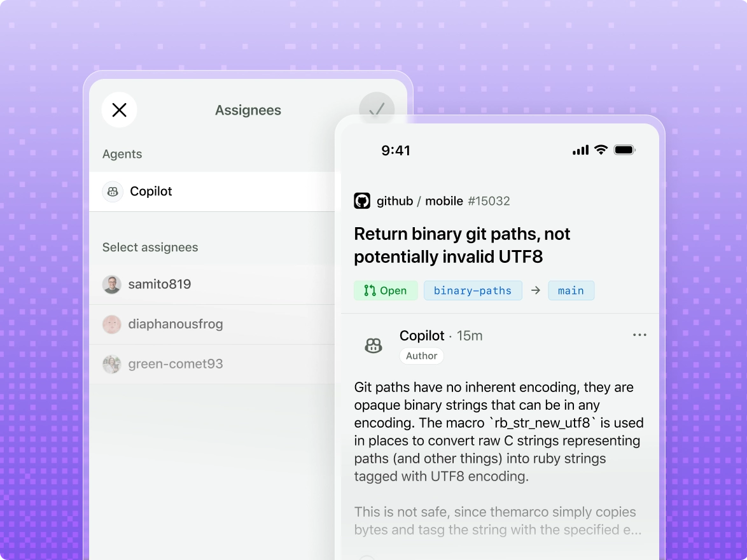The width and height of the screenshot is (747, 560).
Task: Open the comment options ellipsis menu
Action: 639,335
